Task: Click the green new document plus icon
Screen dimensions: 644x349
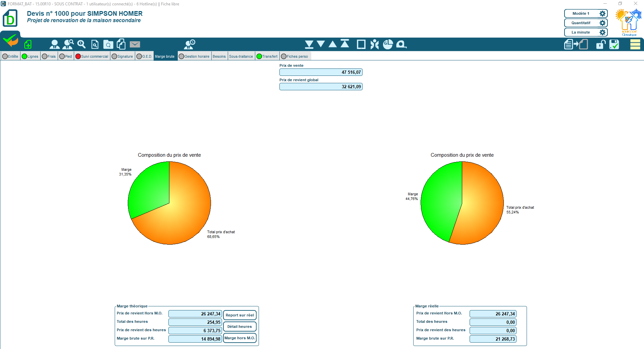Action: [28, 44]
